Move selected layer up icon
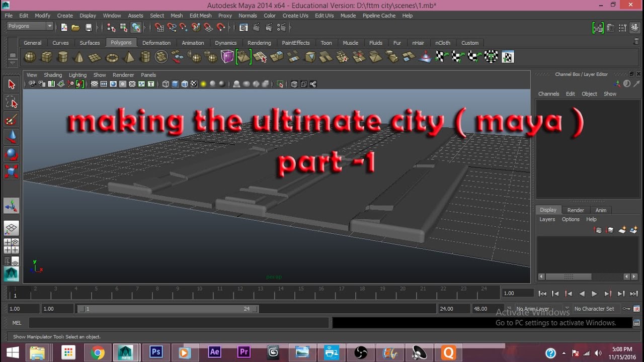Viewport: 644px width, 362px height. [598, 230]
